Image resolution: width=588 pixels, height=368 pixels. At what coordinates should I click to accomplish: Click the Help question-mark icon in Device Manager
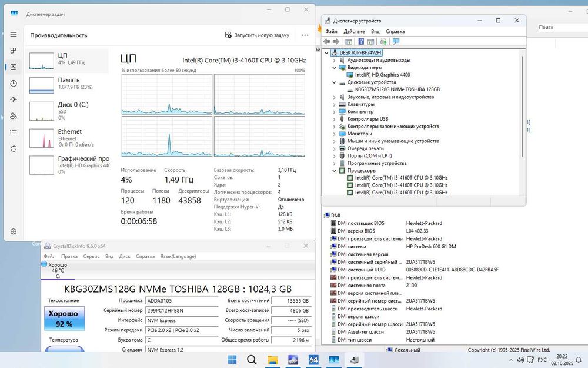[x=361, y=41]
